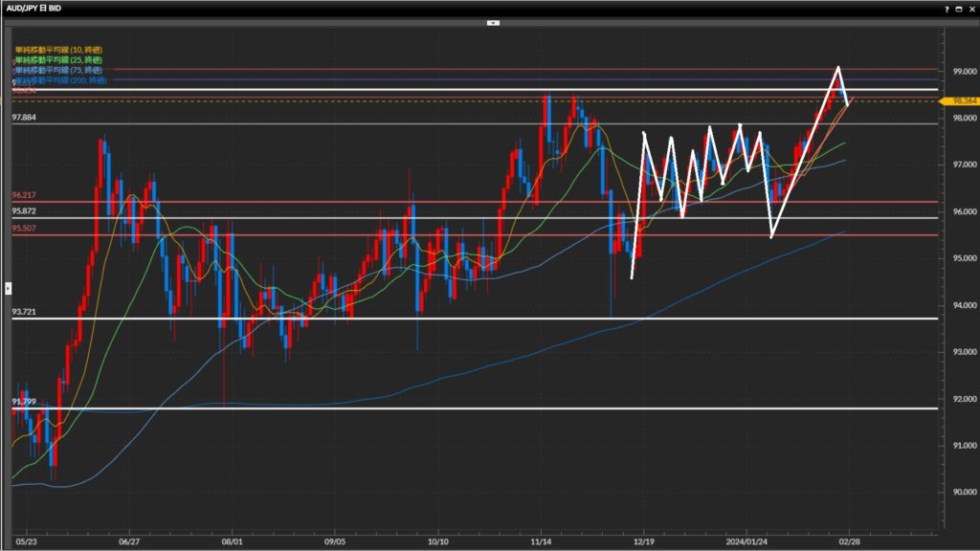Viewport: 980px width, 551px height.
Task: Click the 75-period moving average legend
Action: coord(59,71)
